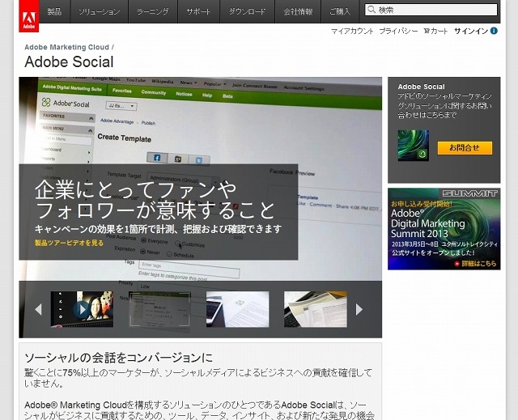This screenshot has width=518, height=420.
Task: Play the video thumbnail with woman
Action: 82,309
